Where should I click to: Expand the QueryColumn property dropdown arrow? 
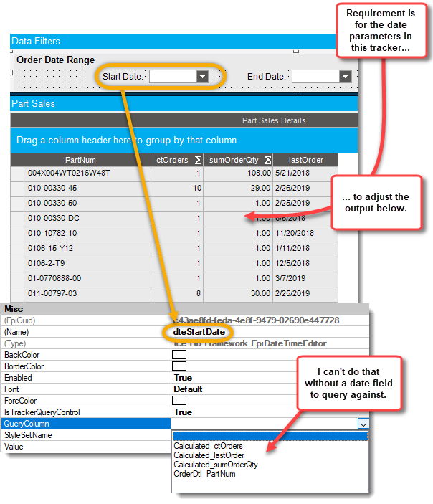(x=363, y=424)
